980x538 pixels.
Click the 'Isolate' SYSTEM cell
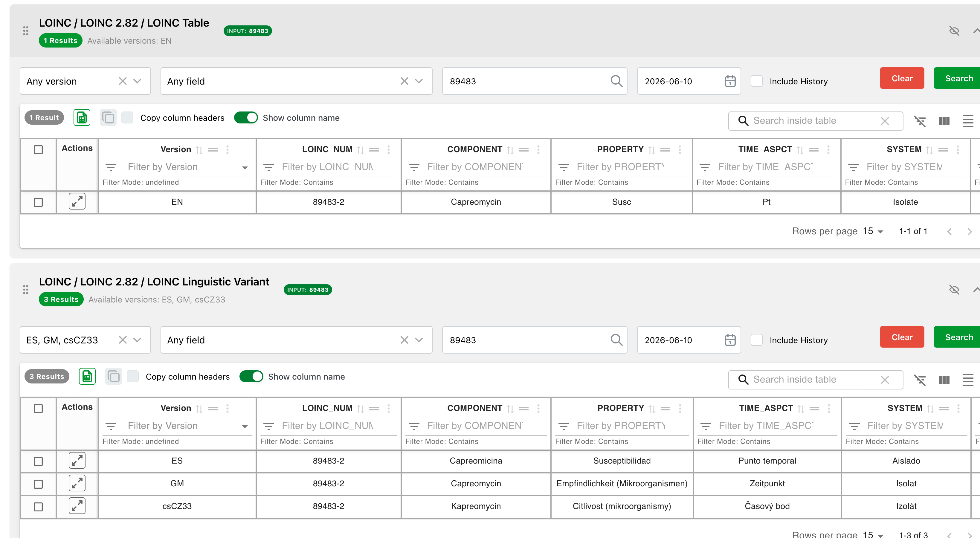[906, 202]
